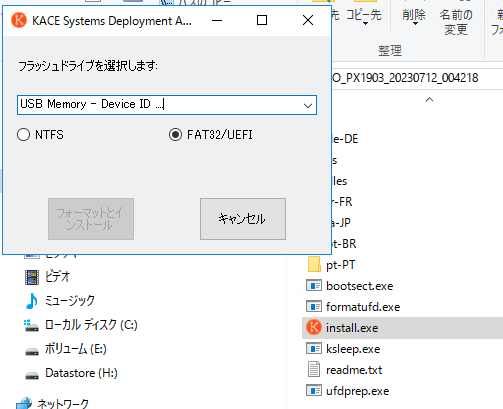Click the fr-FR folder entry in Explorer
This screenshot has height=409, width=503.
[x=342, y=202]
